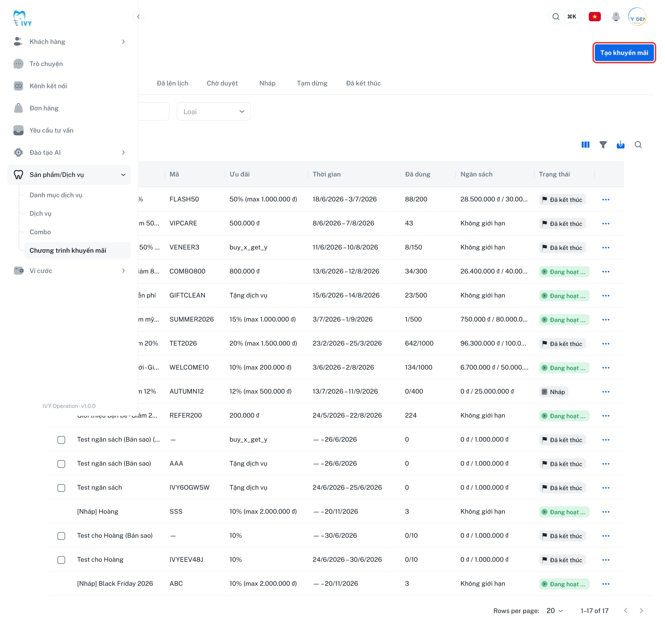Image resolution: width=665 pixels, height=644 pixels.
Task: Check Test cho Hoàng (Bản sao) checkbox
Action: (61, 536)
